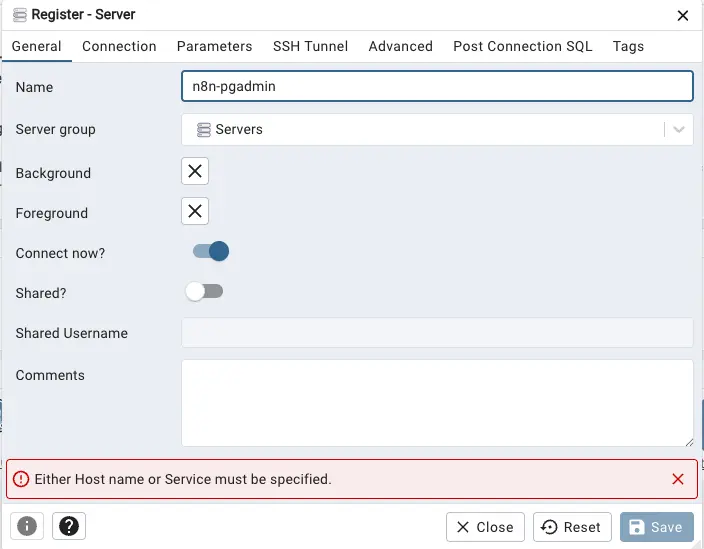The height and width of the screenshot is (549, 704).
Task: Click the Shared Username field
Action: click(x=437, y=332)
